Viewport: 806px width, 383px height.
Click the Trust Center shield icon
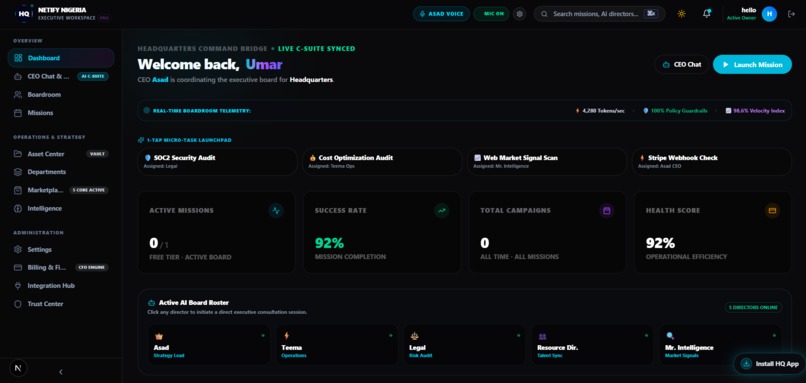18,304
